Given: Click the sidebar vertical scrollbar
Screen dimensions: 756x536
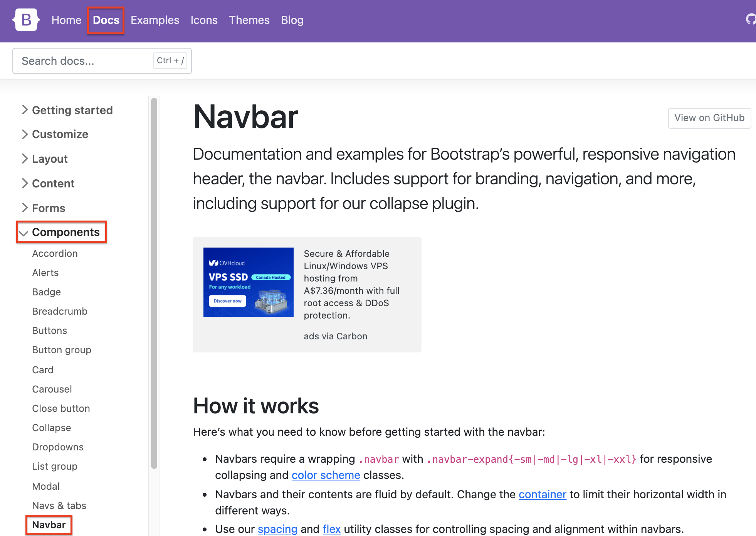Looking at the screenshot, I should point(154,283).
